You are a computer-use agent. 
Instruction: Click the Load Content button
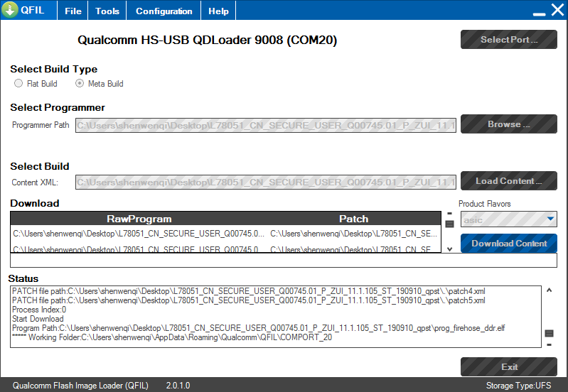point(508,180)
